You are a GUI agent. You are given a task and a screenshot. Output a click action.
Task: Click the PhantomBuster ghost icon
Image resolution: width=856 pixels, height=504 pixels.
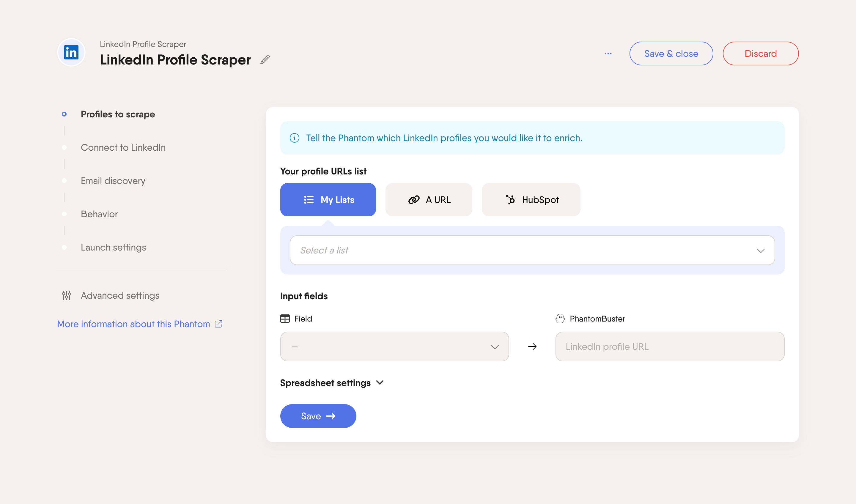coord(560,319)
